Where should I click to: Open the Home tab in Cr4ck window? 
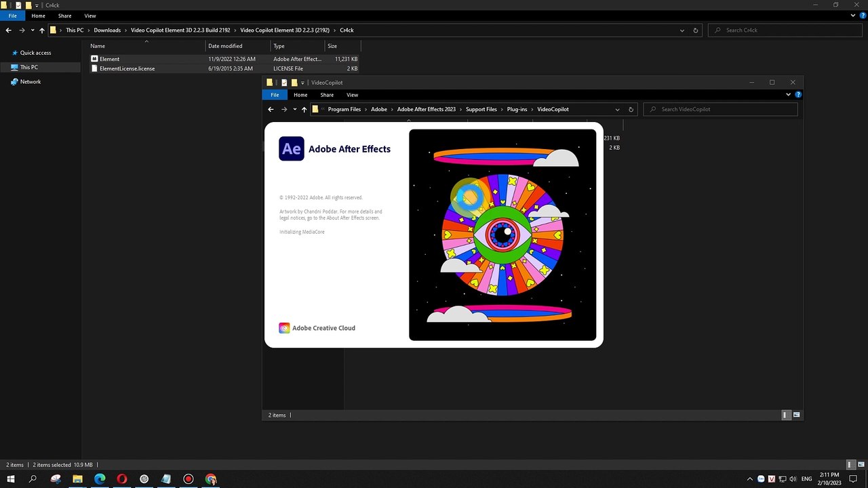pyautogui.click(x=38, y=16)
